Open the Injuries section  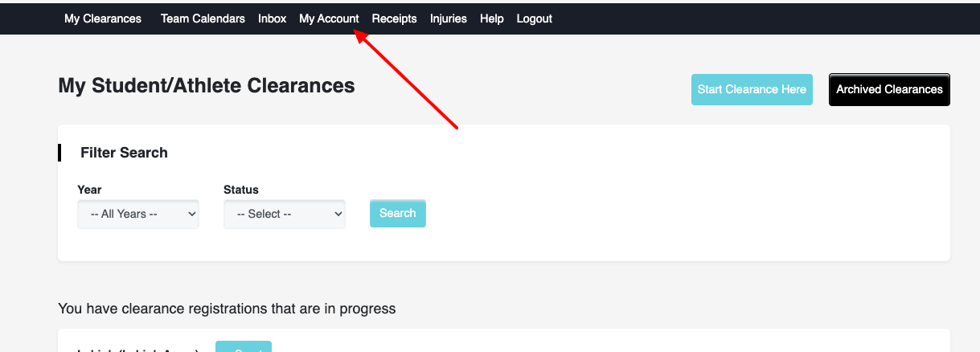(449, 18)
